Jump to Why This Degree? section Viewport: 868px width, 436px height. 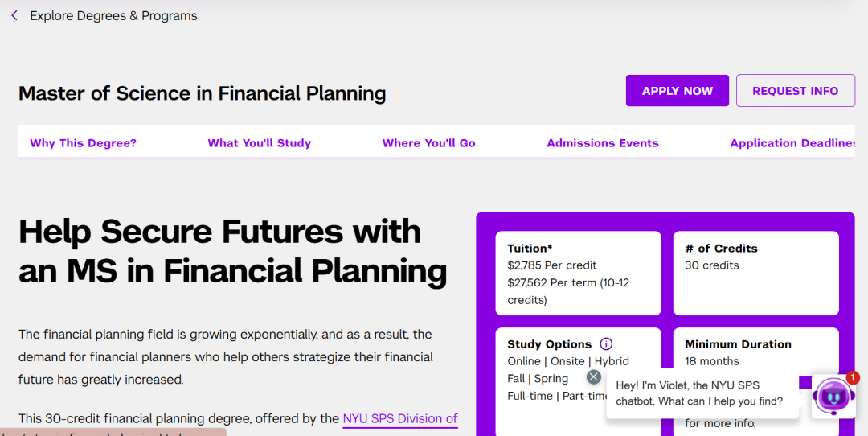tap(83, 143)
